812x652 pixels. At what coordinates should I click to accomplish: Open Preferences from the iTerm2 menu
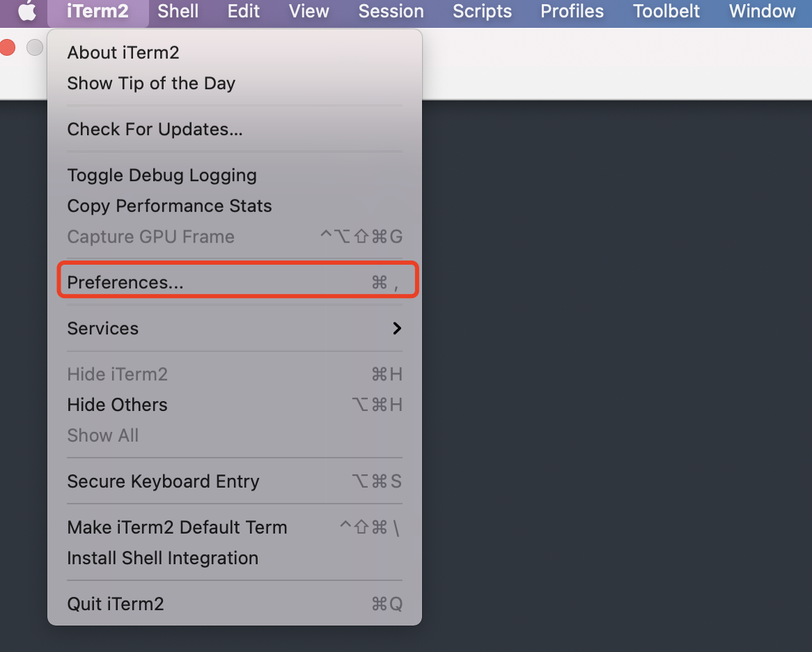click(x=125, y=282)
